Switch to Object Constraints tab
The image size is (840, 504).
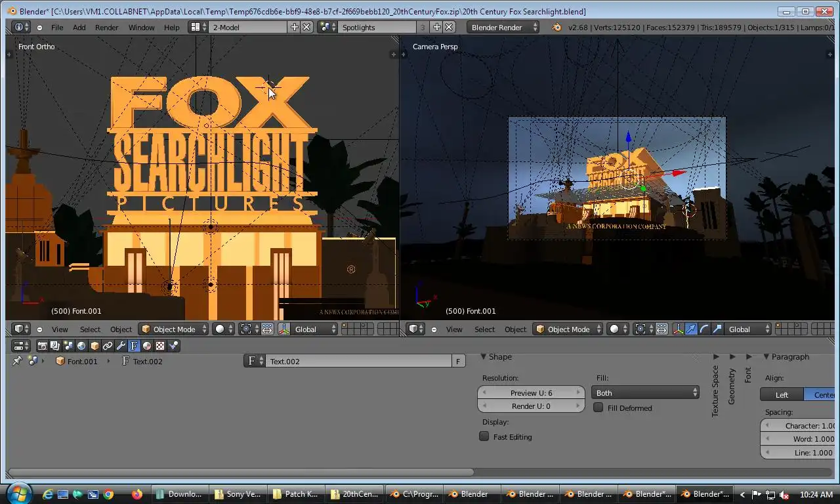pos(108,346)
